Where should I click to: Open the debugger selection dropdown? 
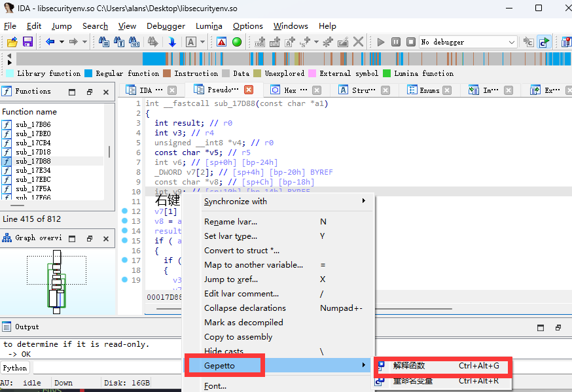point(512,42)
